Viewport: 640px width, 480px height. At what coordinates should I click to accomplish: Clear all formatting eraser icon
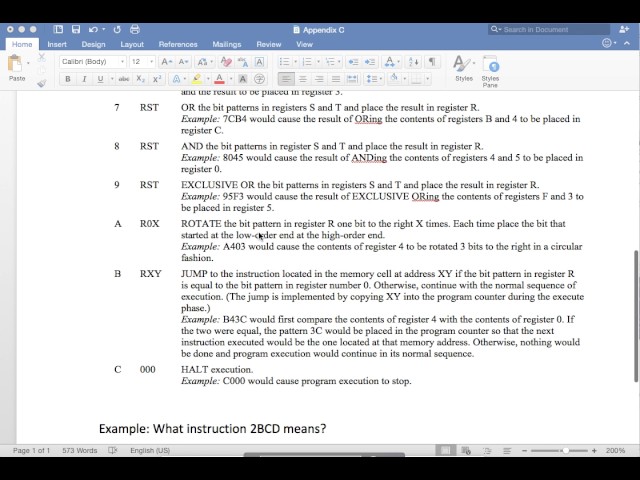(226, 62)
